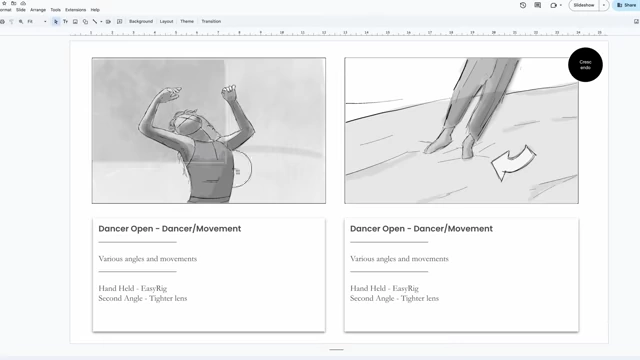Open the Transition panel
This screenshot has height=360, width=640.
[x=211, y=21]
